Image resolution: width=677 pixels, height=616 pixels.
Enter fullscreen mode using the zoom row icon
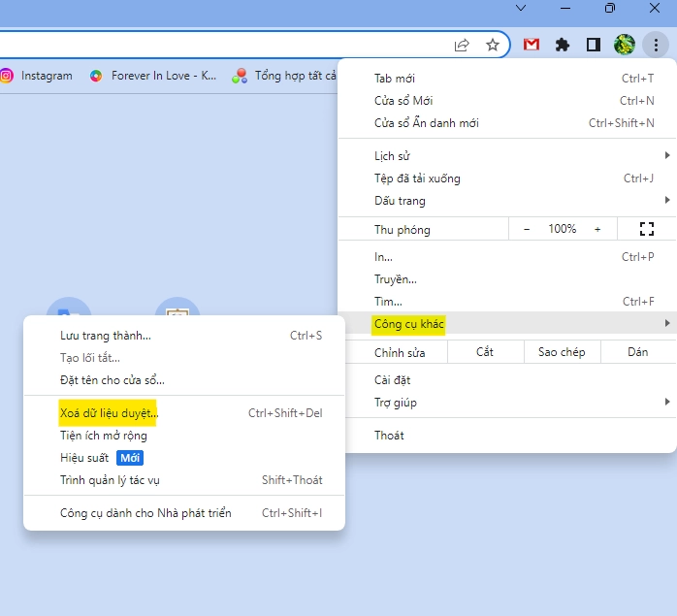[647, 229]
